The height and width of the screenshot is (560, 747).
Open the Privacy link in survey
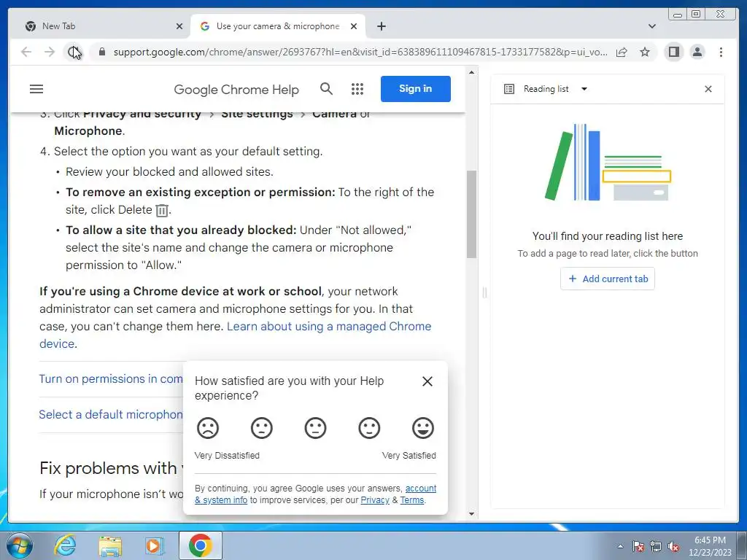click(375, 500)
